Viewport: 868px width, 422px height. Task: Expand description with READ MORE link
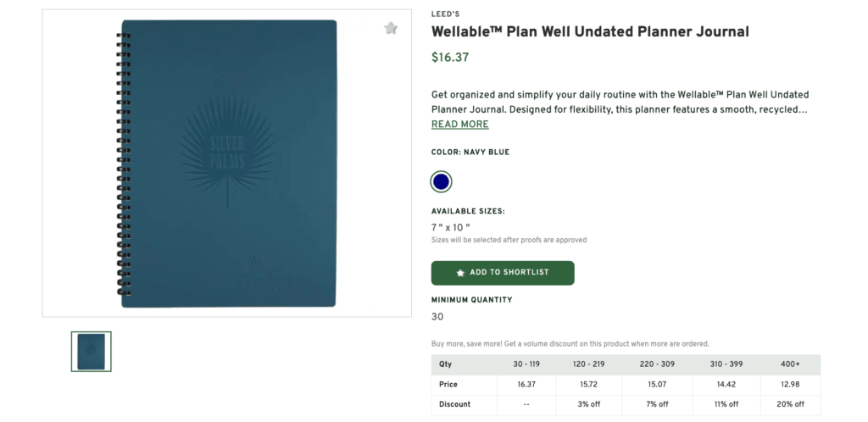459,125
